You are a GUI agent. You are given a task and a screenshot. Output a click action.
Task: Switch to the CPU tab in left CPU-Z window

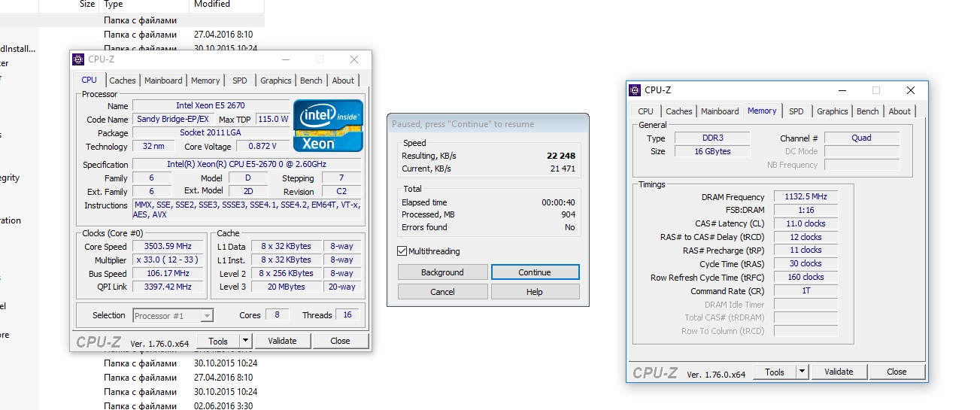point(89,80)
